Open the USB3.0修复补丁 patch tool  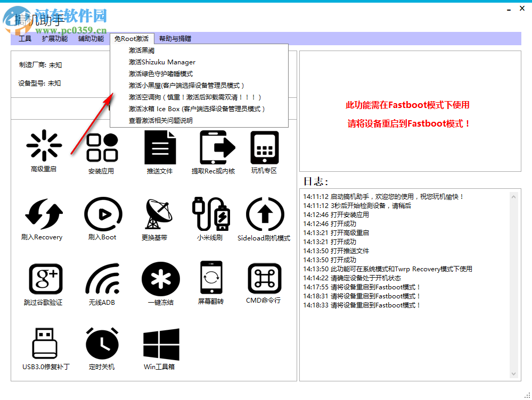coord(45,349)
